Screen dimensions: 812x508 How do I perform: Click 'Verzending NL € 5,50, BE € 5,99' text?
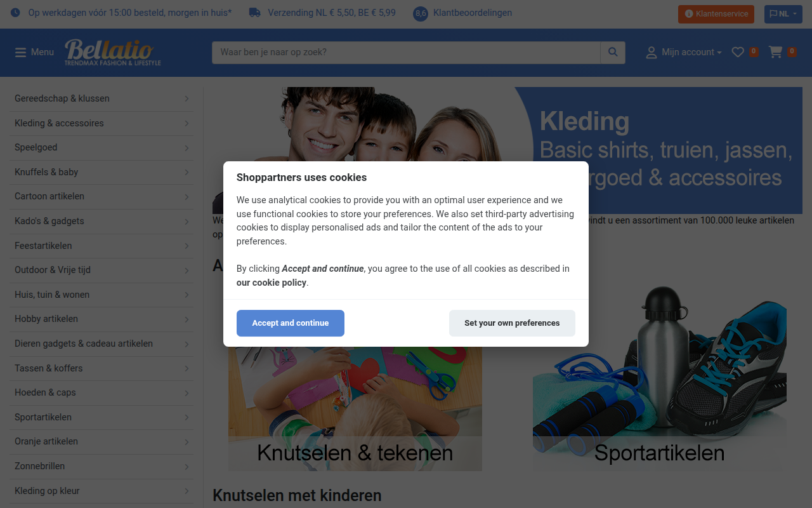332,13
